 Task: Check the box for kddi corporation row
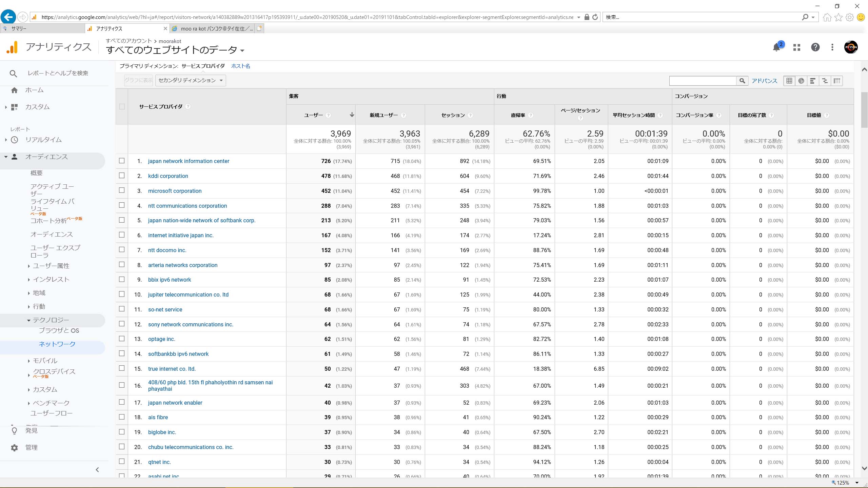pyautogui.click(x=122, y=176)
